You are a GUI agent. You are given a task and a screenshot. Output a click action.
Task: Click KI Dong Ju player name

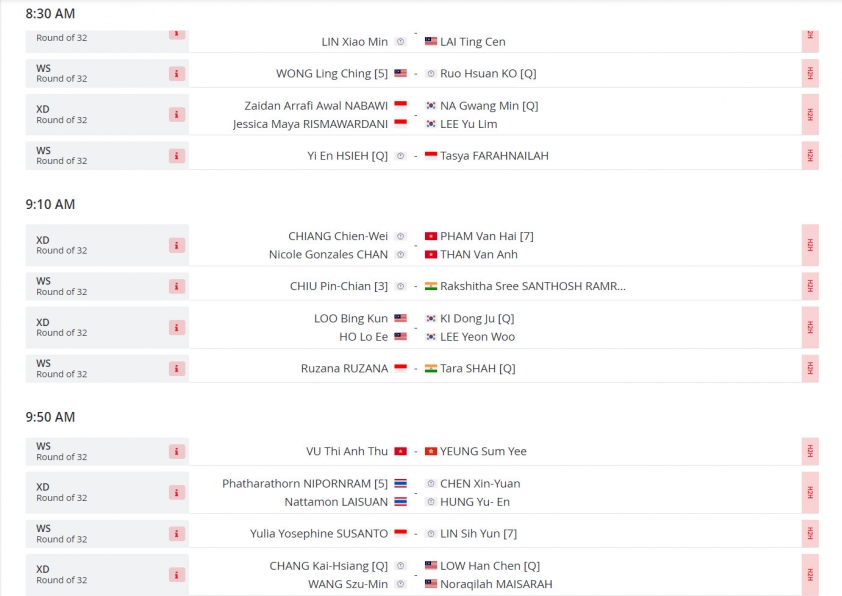click(x=477, y=318)
